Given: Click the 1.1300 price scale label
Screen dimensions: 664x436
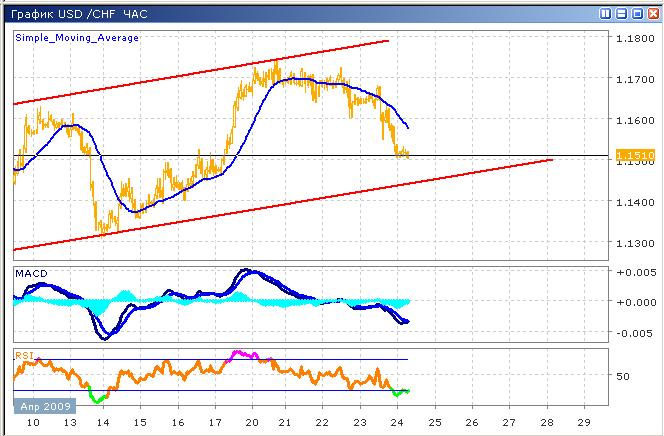Looking at the screenshot, I should 634,244.
